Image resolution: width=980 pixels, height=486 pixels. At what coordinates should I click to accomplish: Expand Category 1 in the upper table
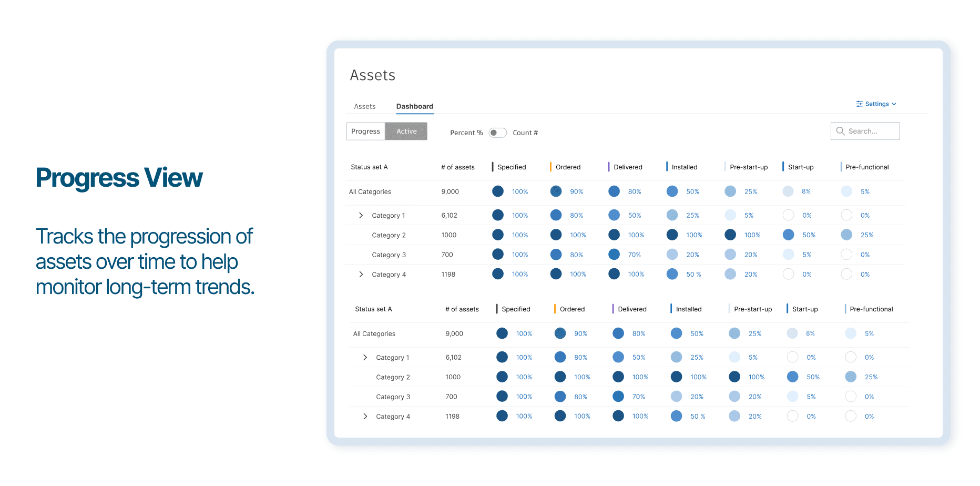[x=361, y=215]
